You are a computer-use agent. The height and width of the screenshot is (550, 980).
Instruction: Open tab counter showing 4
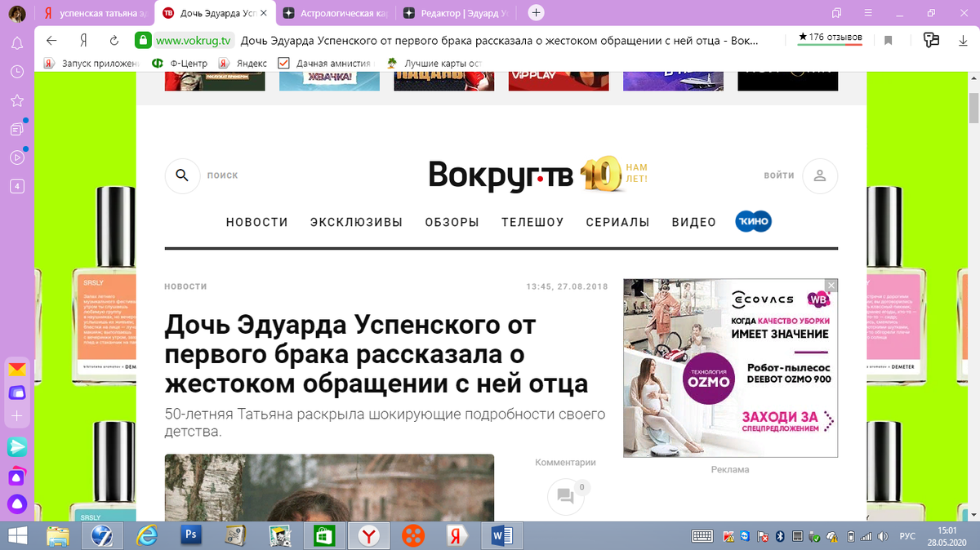click(16, 186)
